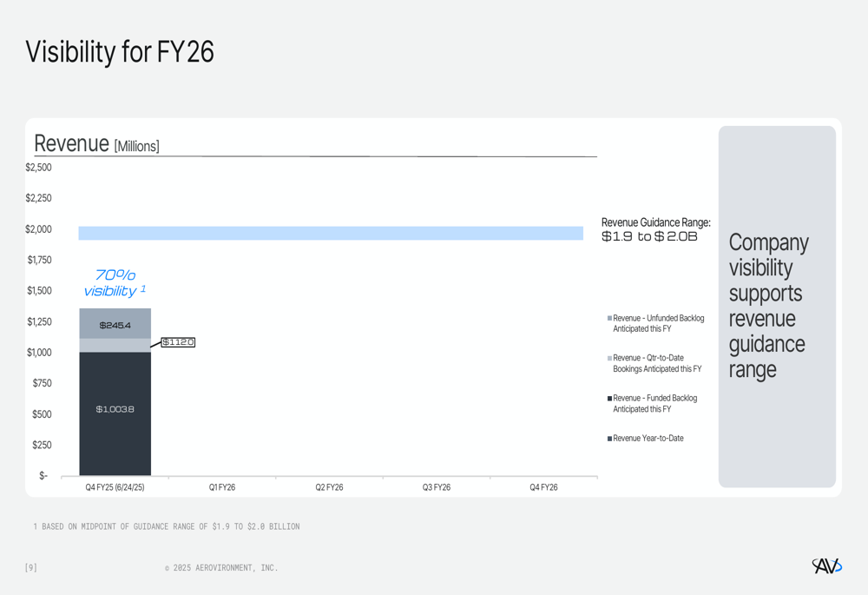This screenshot has width=868, height=595.
Task: Click the $112.0 callout label
Action: 178,342
